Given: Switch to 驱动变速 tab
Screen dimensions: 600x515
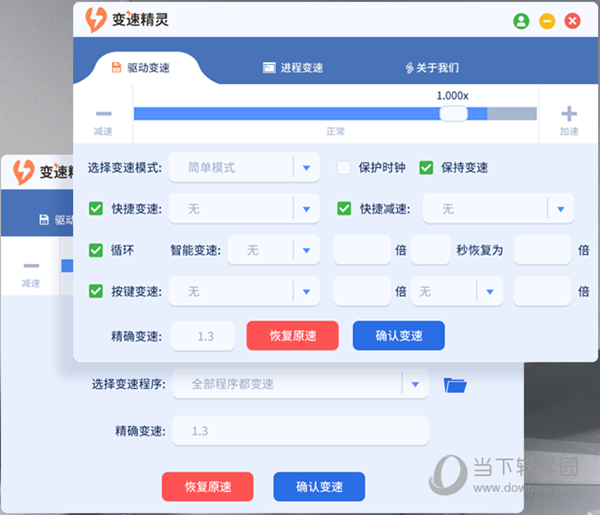Looking at the screenshot, I should [141, 68].
